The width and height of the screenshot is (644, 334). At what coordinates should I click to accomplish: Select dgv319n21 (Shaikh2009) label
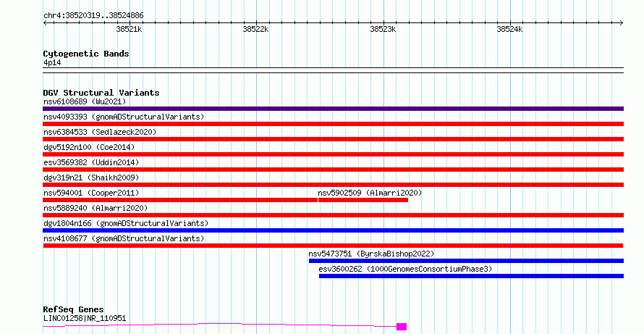91,178
